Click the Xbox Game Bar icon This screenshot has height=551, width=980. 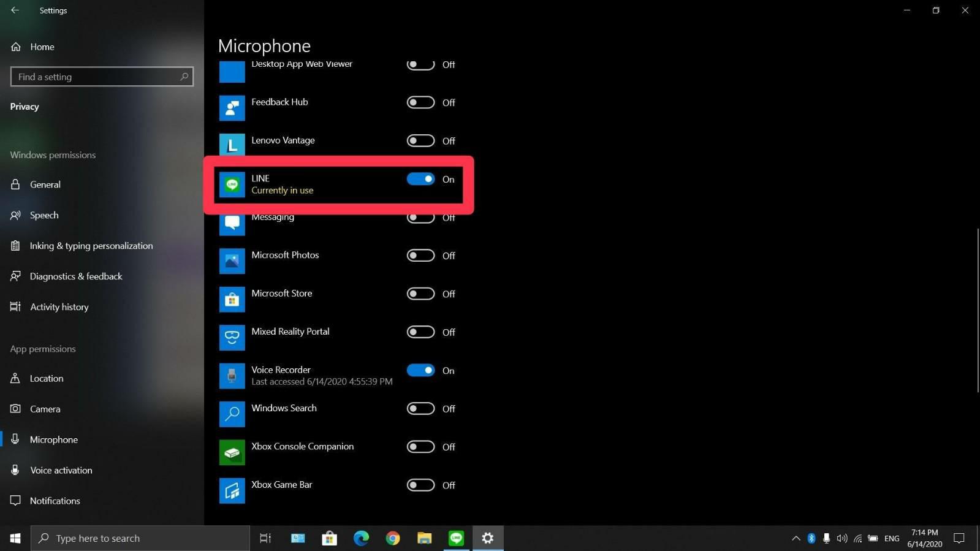coord(232,490)
